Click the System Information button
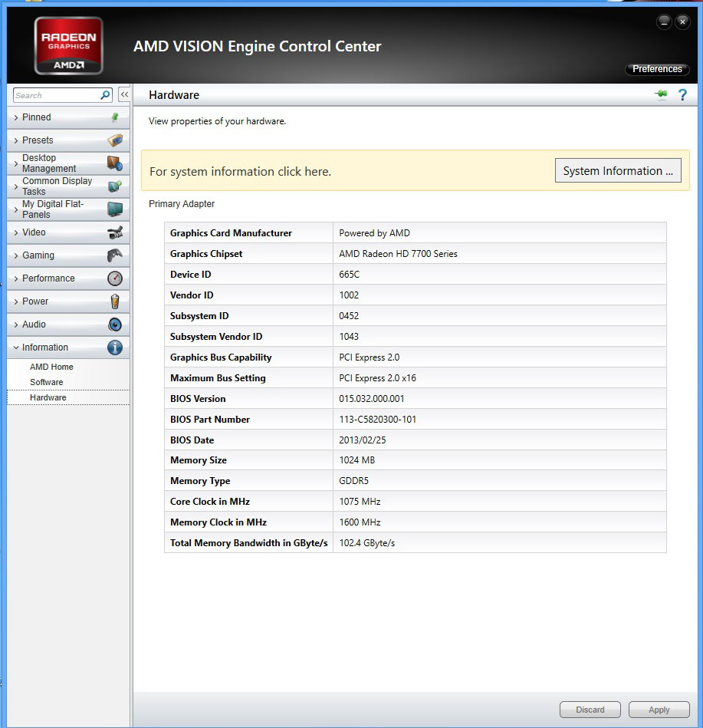The image size is (703, 728). click(x=618, y=170)
